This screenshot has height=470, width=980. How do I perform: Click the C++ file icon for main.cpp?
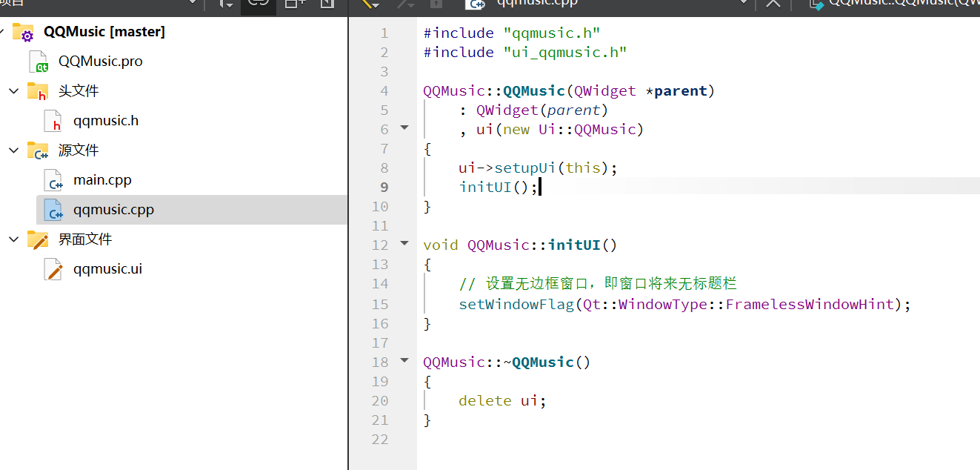pos(53,180)
